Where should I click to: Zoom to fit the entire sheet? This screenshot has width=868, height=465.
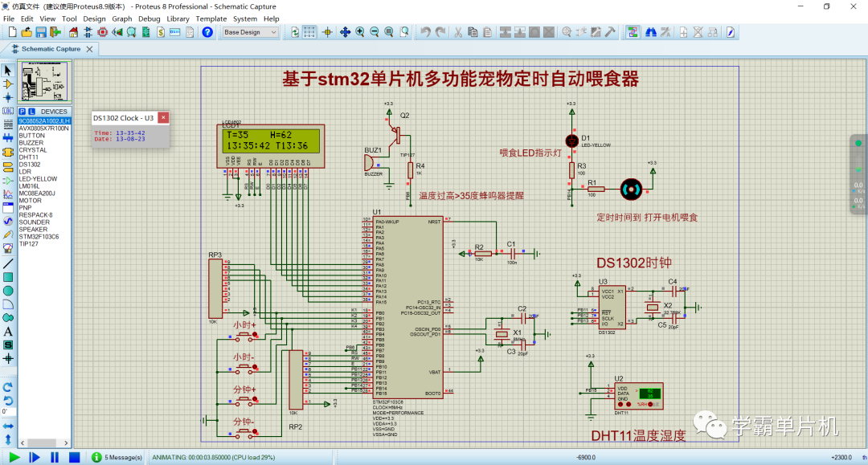click(389, 32)
